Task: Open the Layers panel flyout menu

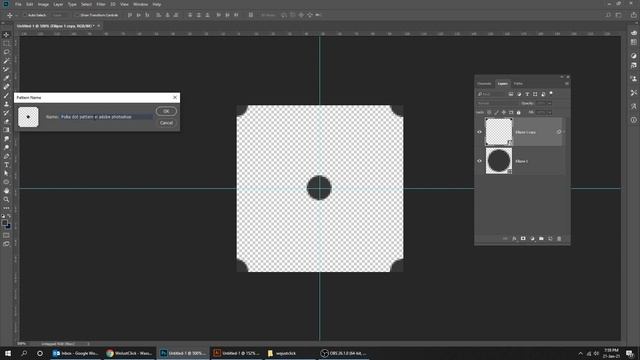Action: click(567, 84)
